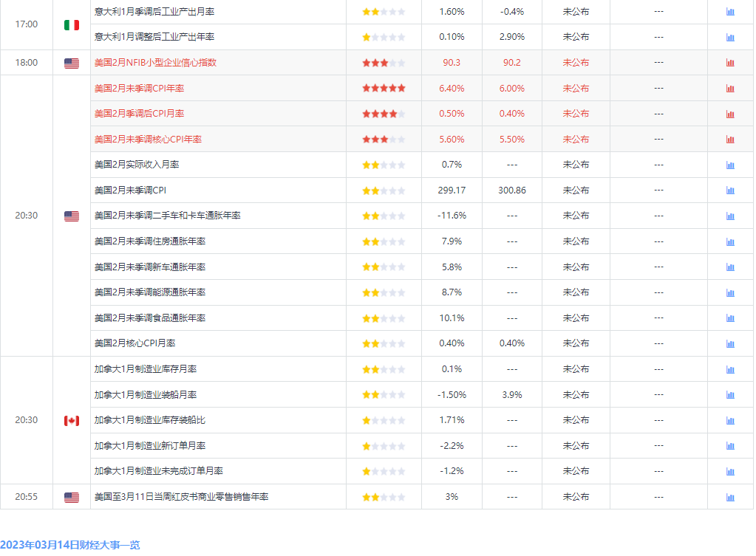
Task: Click the 18:00 time cell
Action: coord(27,63)
